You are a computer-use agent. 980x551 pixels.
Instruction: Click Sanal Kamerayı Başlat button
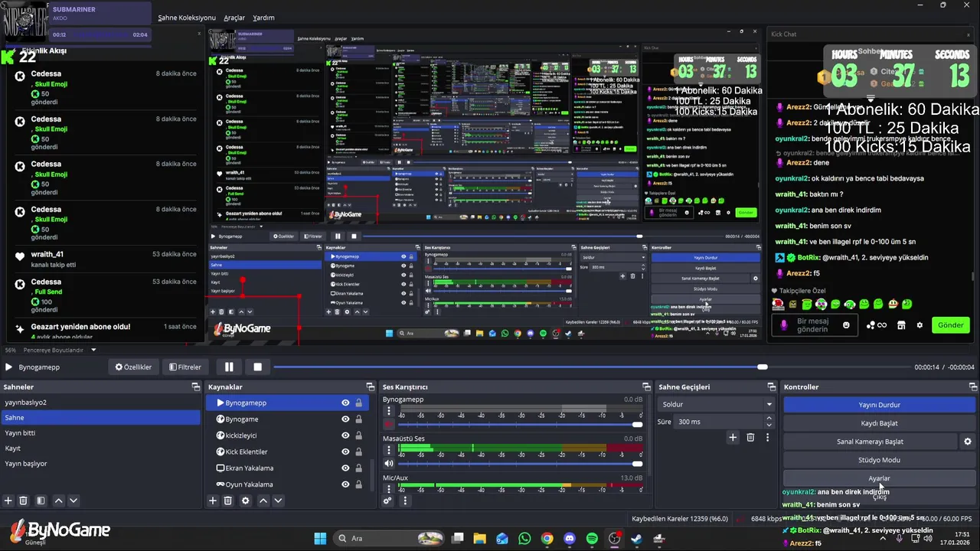tap(870, 442)
